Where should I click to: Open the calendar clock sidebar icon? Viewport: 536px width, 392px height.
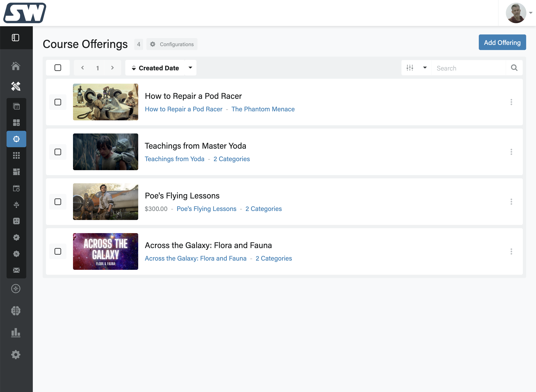click(x=16, y=188)
